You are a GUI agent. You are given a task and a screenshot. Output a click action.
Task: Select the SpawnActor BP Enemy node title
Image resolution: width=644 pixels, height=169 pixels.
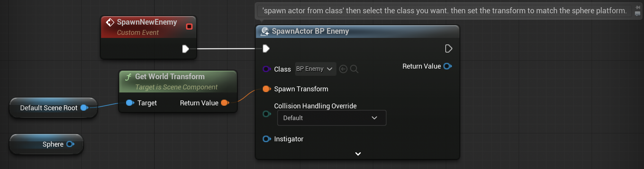pos(310,31)
